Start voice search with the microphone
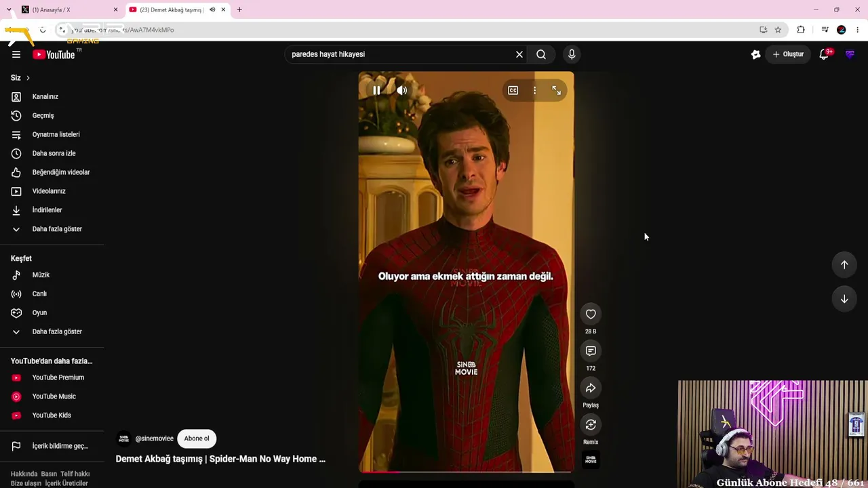The height and width of the screenshot is (488, 868). [x=572, y=54]
